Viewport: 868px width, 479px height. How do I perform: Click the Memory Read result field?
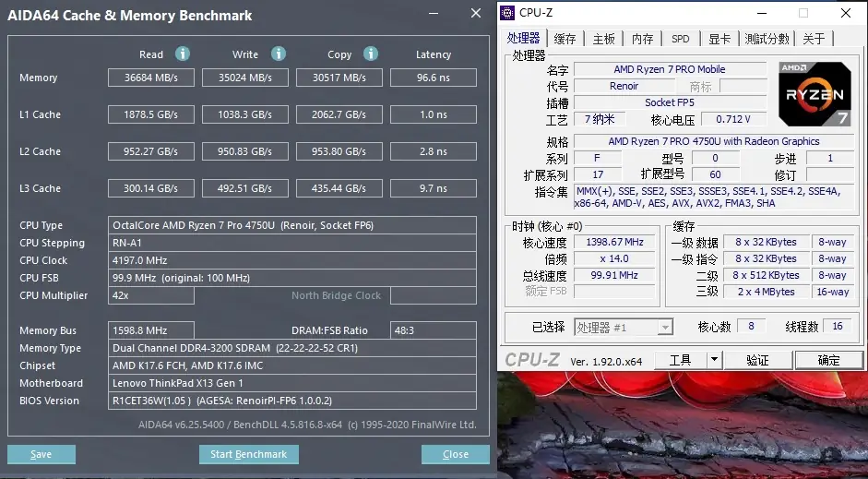[x=151, y=78]
